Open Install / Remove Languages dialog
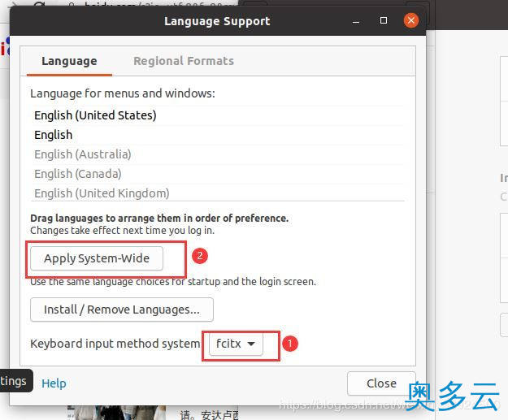508x420 pixels. [122, 310]
